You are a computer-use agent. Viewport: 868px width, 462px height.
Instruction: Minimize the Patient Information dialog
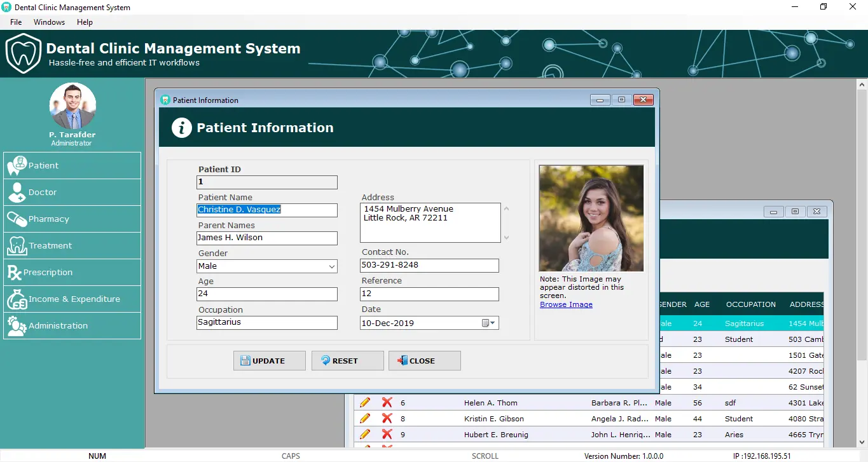click(x=600, y=100)
